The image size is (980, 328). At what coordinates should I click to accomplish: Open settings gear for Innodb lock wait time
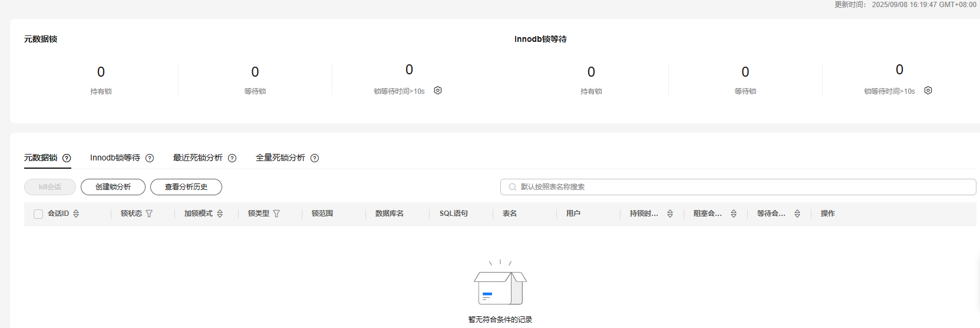[928, 90]
